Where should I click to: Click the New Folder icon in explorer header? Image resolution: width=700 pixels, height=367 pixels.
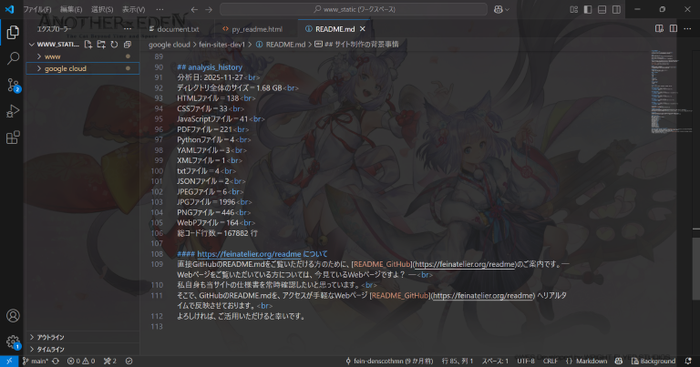click(x=101, y=44)
